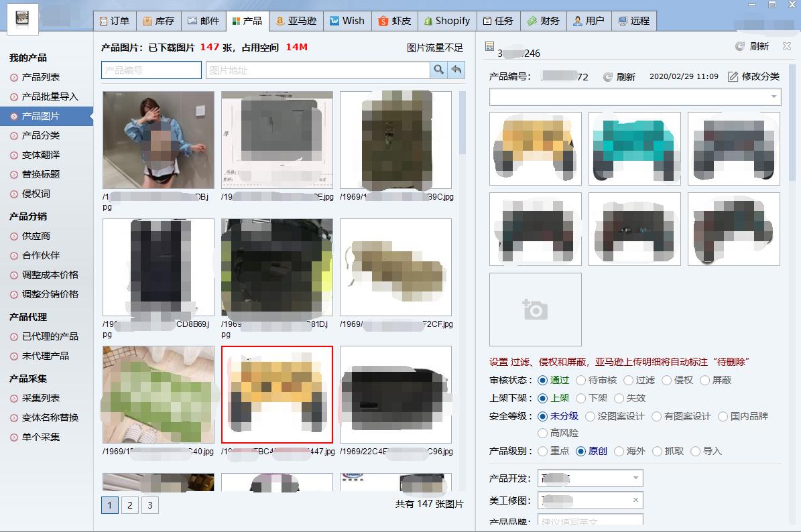Screen dimensions: 801x532
Task: Select the red-bordered orange product thumbnail
Action: coord(277,395)
